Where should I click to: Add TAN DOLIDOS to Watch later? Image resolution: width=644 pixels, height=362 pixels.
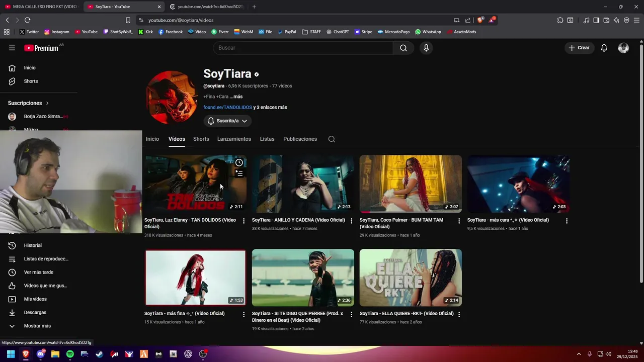(239, 162)
